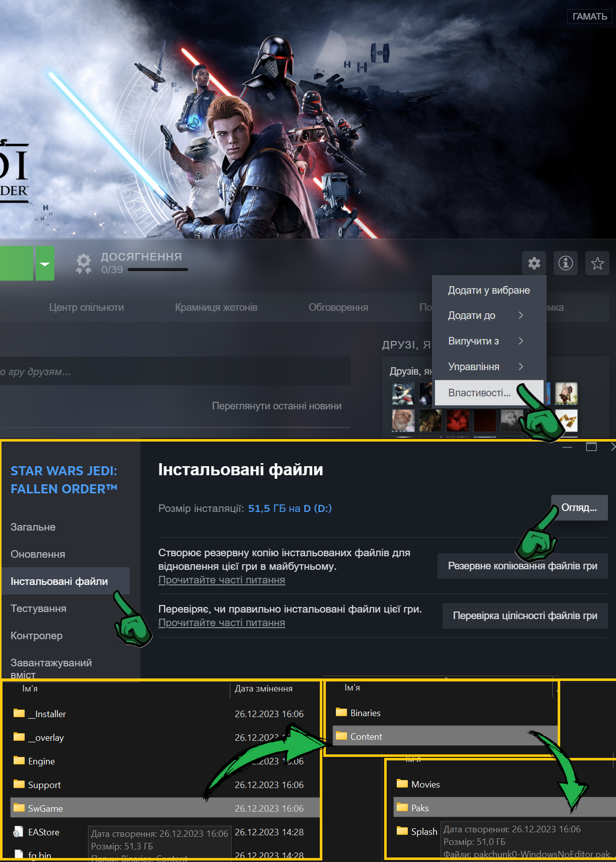This screenshot has width=616, height=862.
Task: Select the "EAStore" file icon
Action: [19, 832]
